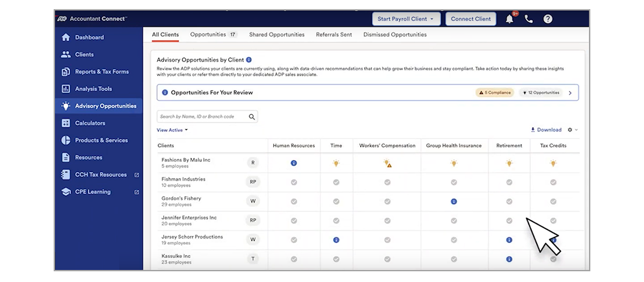Click Fashions By Malu Group Health Insurance lightbulb

coord(453,163)
